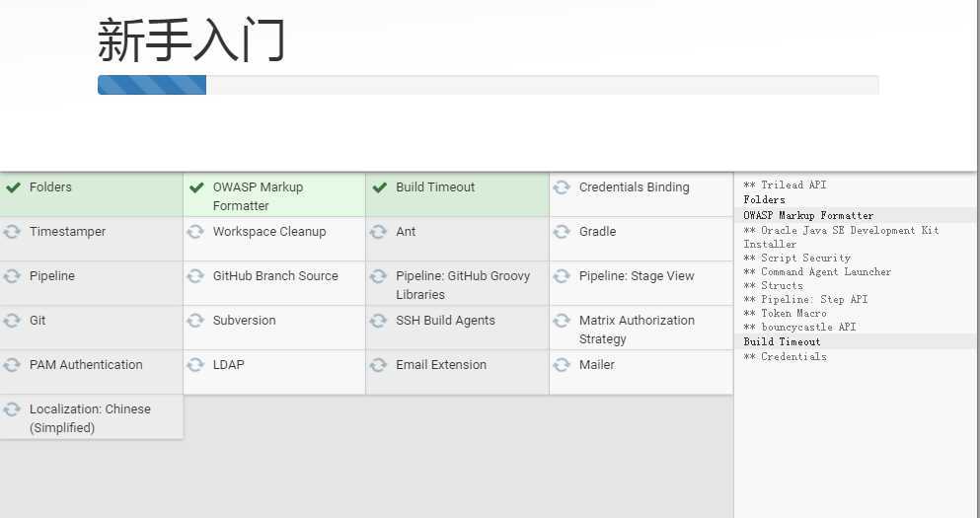Image resolution: width=980 pixels, height=518 pixels.
Task: Click the 新手入门 page heading
Action: pyautogui.click(x=191, y=40)
